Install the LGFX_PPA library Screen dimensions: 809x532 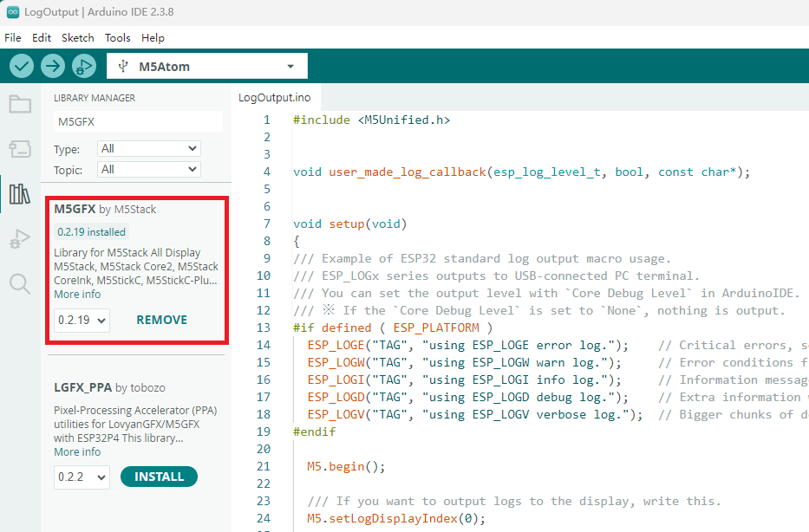[x=159, y=477]
